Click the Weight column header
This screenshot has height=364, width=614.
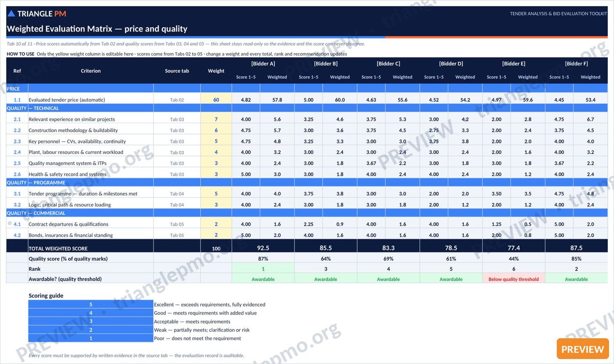point(216,71)
